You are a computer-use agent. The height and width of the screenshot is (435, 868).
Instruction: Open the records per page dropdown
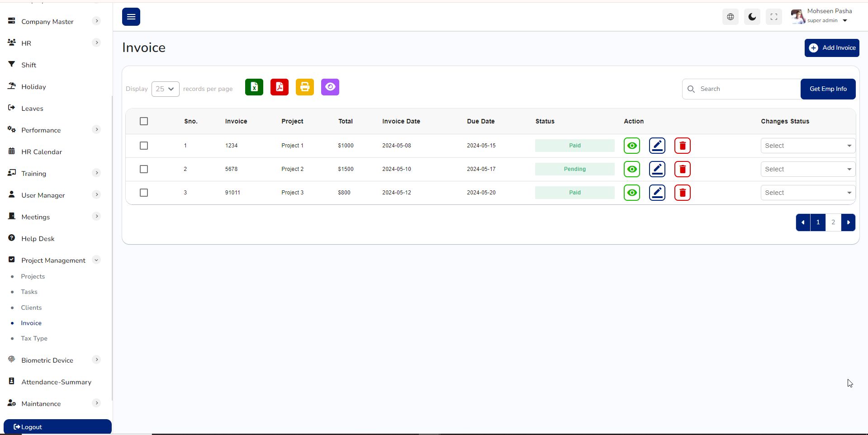(x=165, y=89)
